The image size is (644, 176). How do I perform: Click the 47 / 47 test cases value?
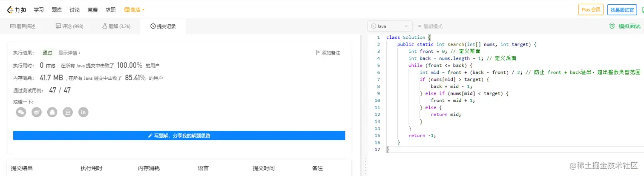coord(60,90)
